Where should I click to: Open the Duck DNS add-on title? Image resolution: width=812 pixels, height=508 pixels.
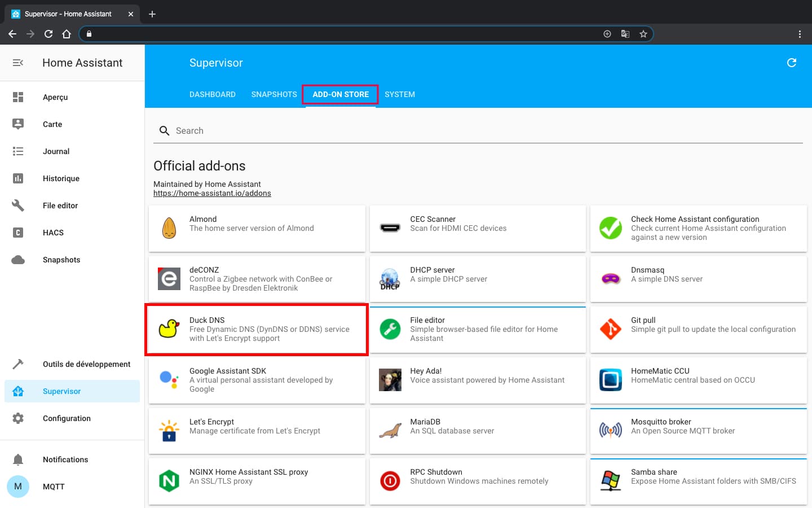(207, 320)
